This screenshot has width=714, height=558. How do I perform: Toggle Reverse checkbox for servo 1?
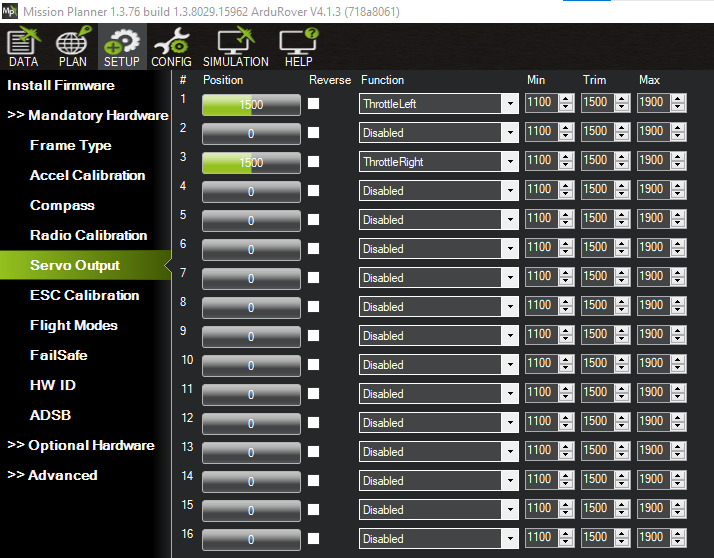(x=313, y=103)
